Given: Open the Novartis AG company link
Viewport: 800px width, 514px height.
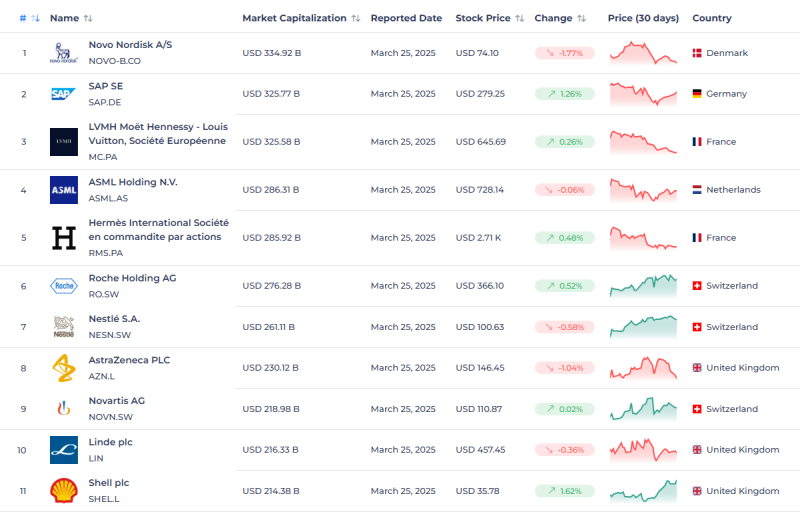Looking at the screenshot, I should click(x=116, y=401).
